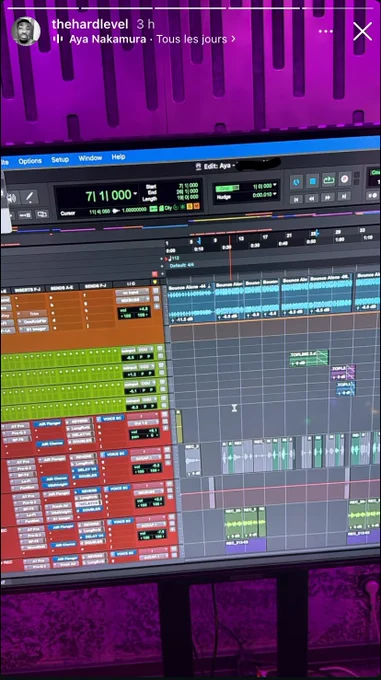Click the vol +4.8 field on the orange track
The width and height of the screenshot is (381, 680).
click(134, 310)
